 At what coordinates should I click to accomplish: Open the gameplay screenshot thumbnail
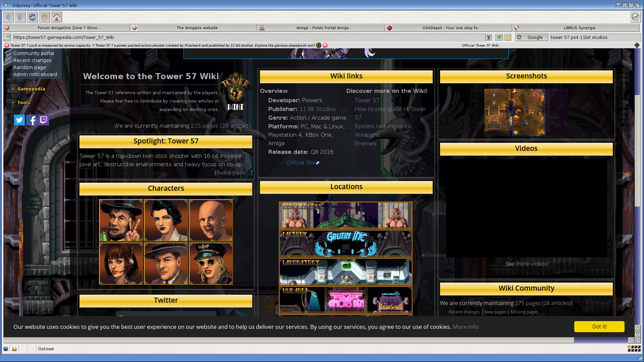(526, 112)
